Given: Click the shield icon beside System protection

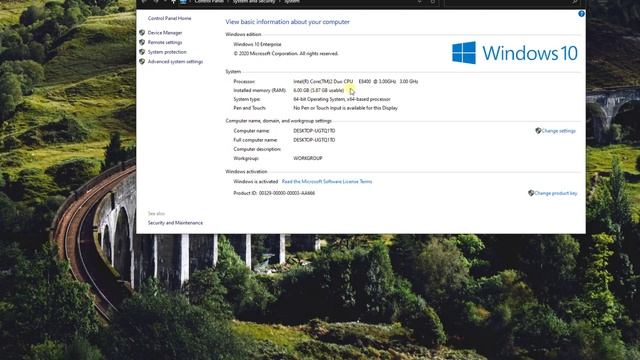Looking at the screenshot, I should 142,52.
